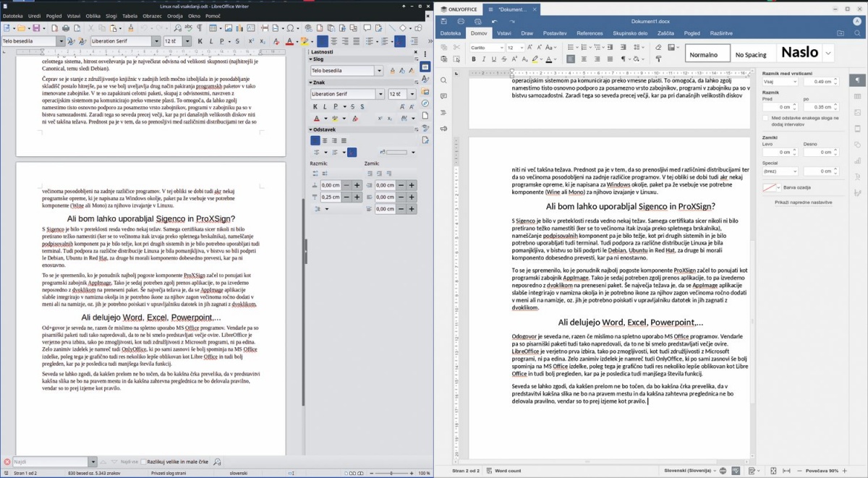The image size is (868, 478).
Task: Open ONLYOFFICE search icon in tab bar
Action: 857,33
